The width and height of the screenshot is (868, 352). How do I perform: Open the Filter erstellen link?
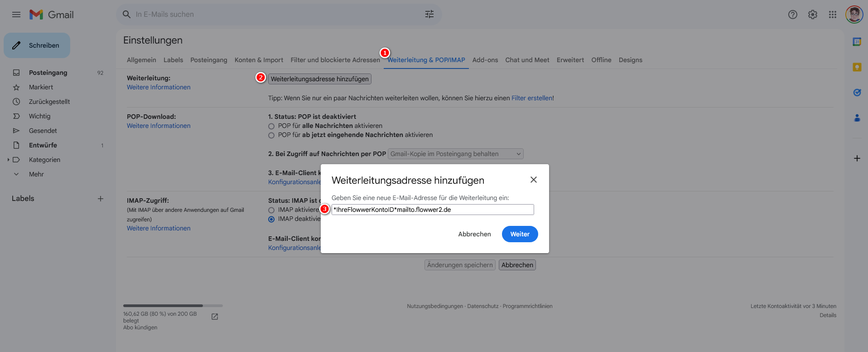pos(532,98)
